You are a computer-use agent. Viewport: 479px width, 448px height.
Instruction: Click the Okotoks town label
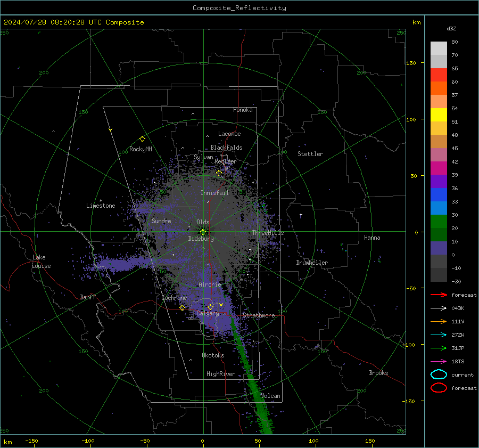pos(213,355)
